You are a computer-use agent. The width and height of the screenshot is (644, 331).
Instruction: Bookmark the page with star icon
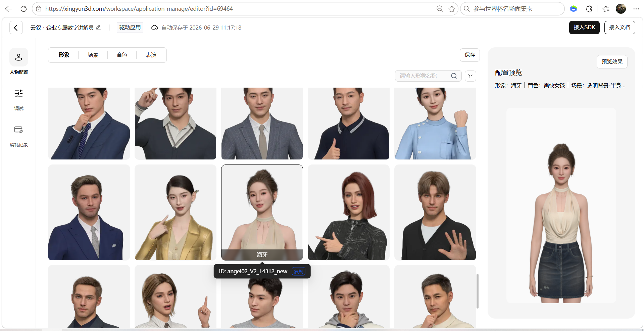click(x=452, y=9)
